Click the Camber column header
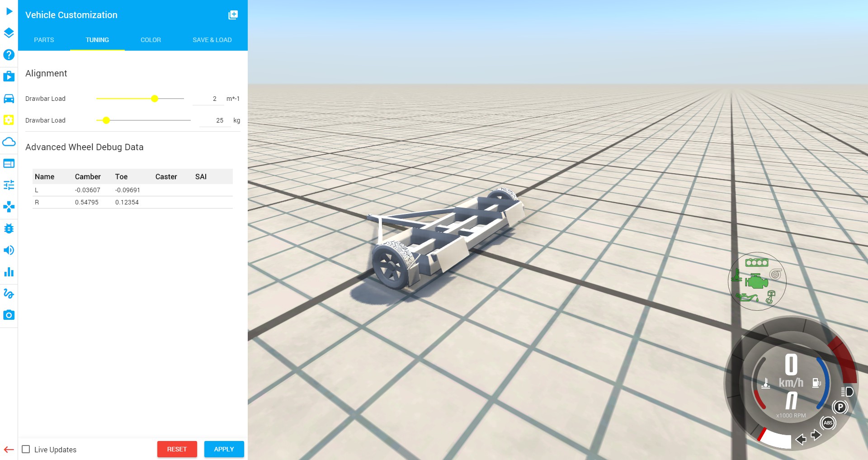 (x=88, y=177)
